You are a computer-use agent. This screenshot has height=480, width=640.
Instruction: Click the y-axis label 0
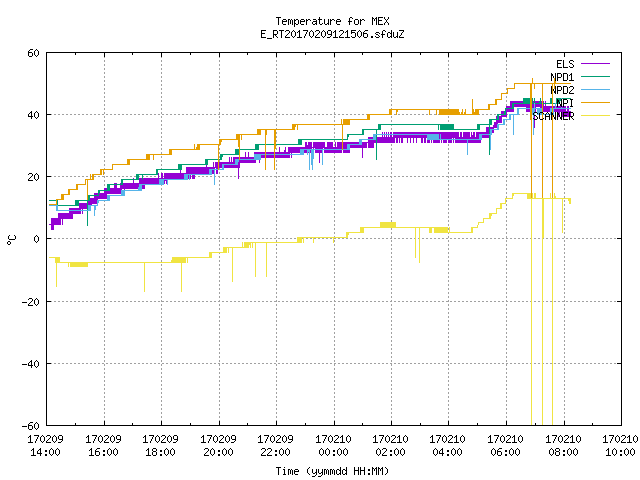pos(36,239)
